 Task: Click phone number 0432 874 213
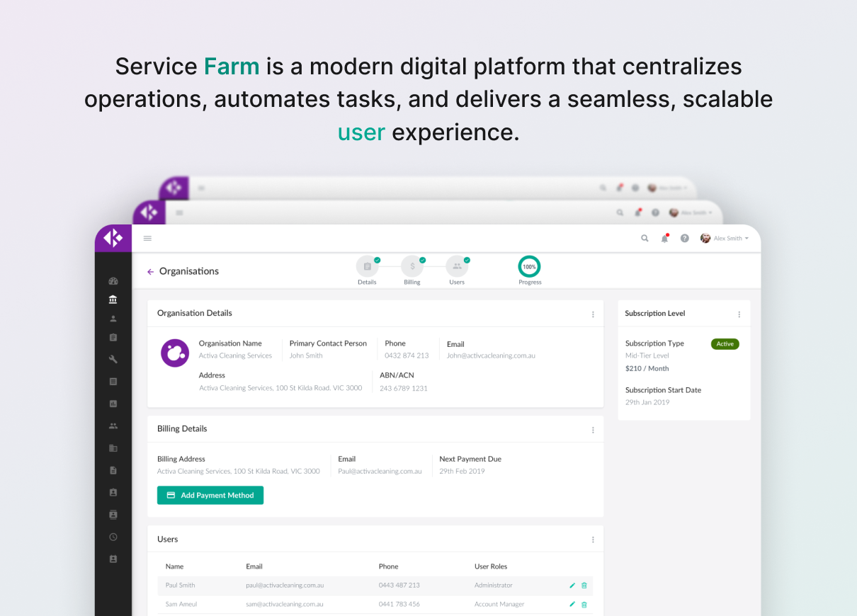(407, 355)
